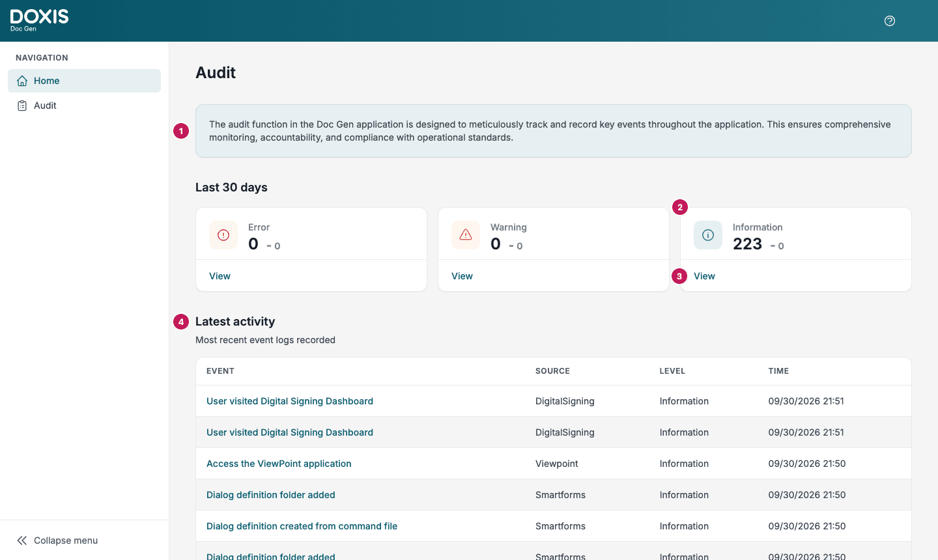The height and width of the screenshot is (560, 938).
Task: Click the 223 Information count
Action: pyautogui.click(x=747, y=244)
